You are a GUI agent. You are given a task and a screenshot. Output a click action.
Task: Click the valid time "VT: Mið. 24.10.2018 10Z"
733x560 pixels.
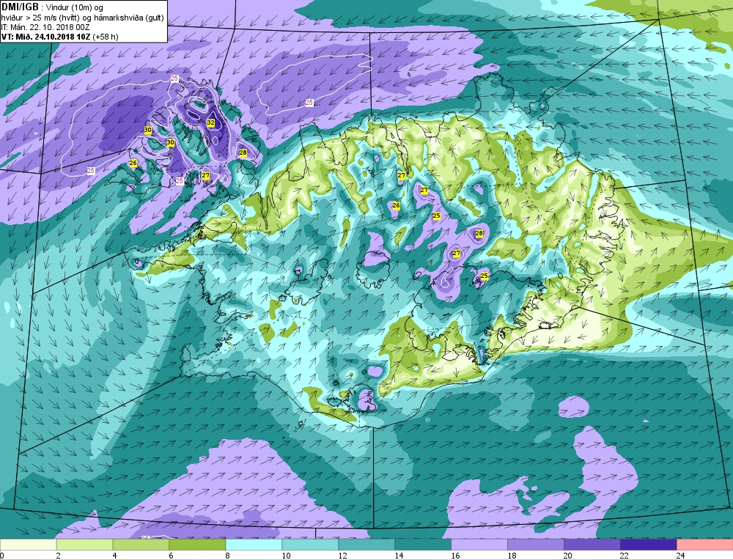[x=46, y=37]
